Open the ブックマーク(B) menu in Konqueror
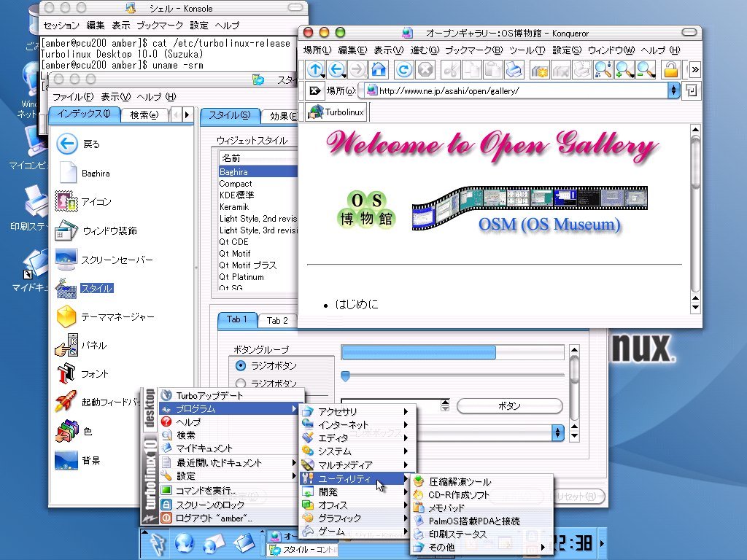 473,50
